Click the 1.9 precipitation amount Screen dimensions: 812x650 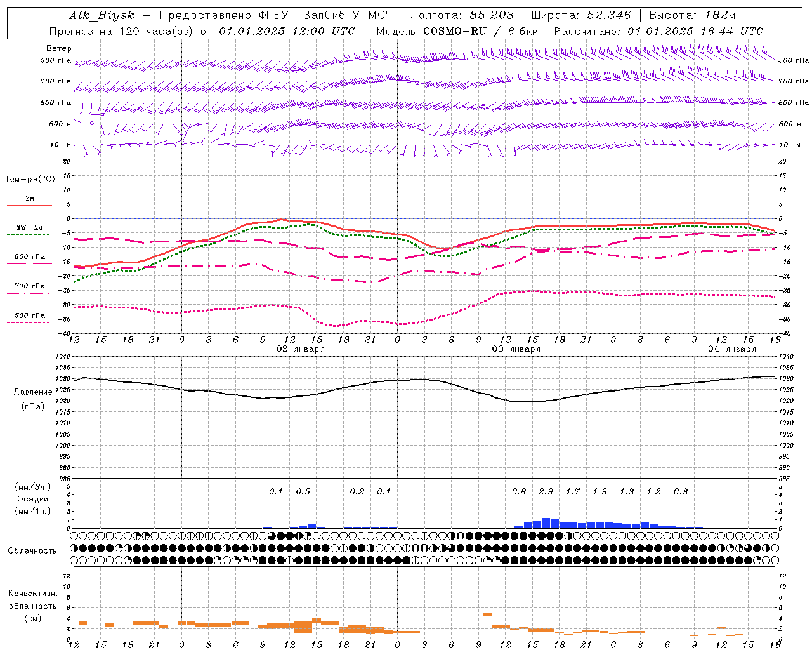tap(599, 492)
